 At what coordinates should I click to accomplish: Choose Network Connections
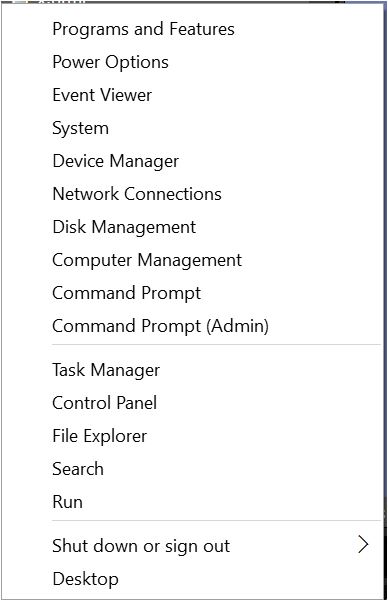(137, 194)
